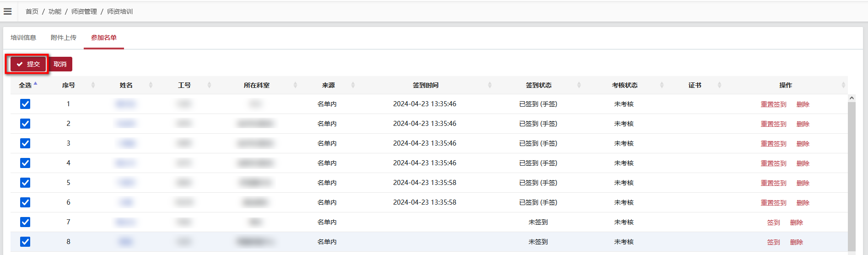Click the 考核状态 column header
868x255 pixels.
pos(625,85)
